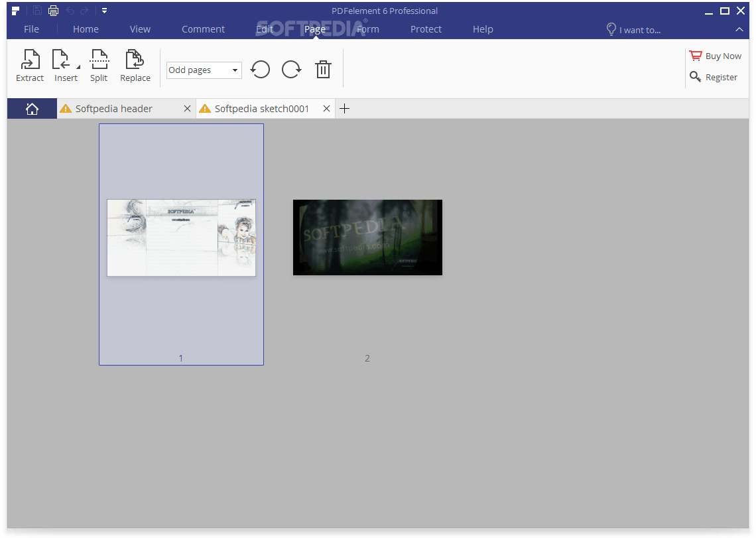This screenshot has width=756, height=538.
Task: Select the Split document tool
Action: [99, 66]
